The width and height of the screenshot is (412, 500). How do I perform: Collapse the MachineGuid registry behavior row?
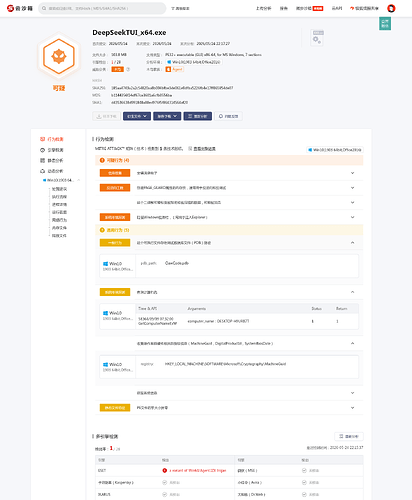pos(352,343)
